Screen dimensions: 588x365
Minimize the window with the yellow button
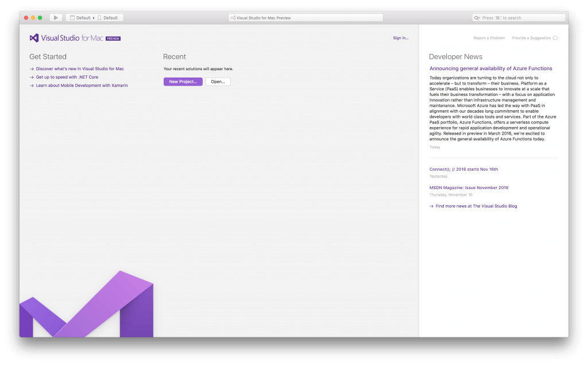(x=33, y=18)
